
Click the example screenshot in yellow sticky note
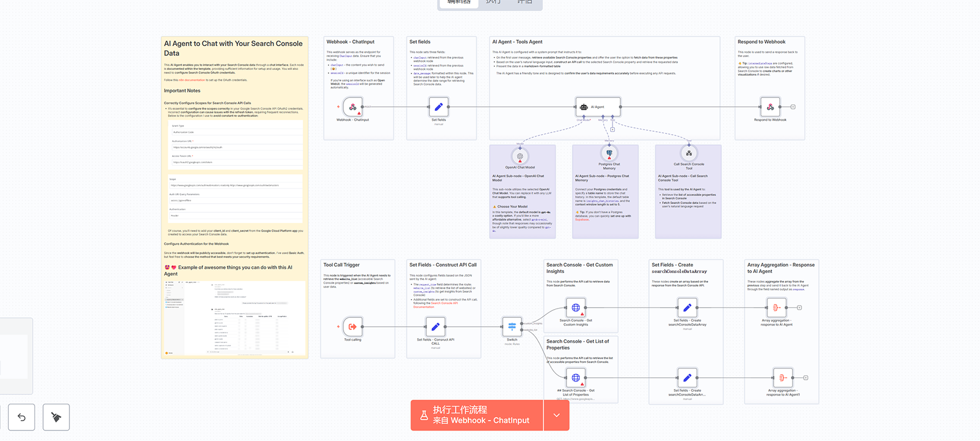(235, 318)
